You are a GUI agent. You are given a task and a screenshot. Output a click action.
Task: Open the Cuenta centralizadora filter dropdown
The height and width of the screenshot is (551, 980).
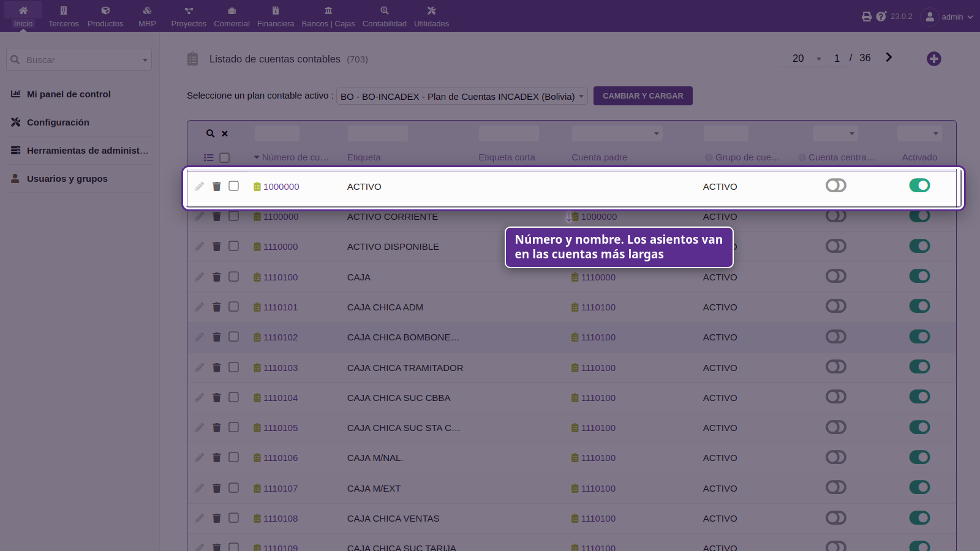pyautogui.click(x=835, y=133)
